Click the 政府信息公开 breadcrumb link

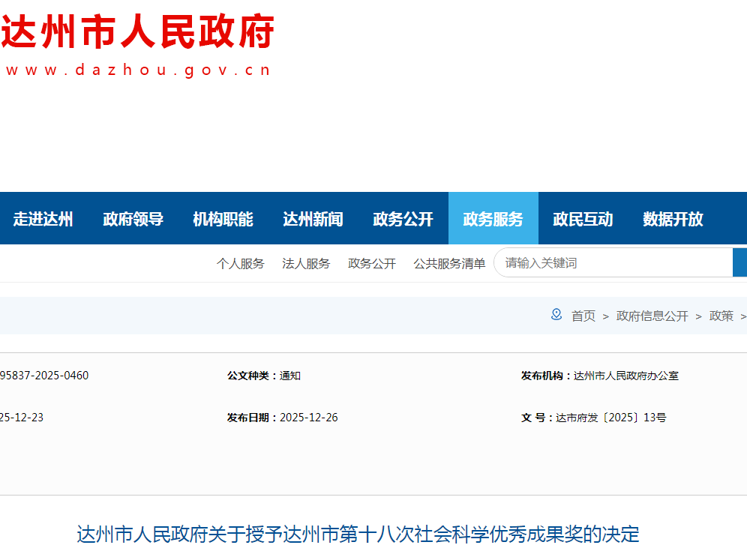click(652, 316)
